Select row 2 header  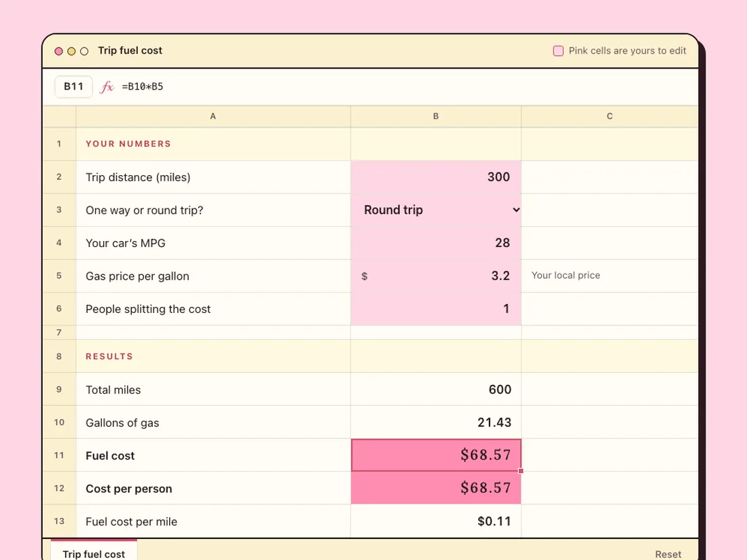(59, 177)
